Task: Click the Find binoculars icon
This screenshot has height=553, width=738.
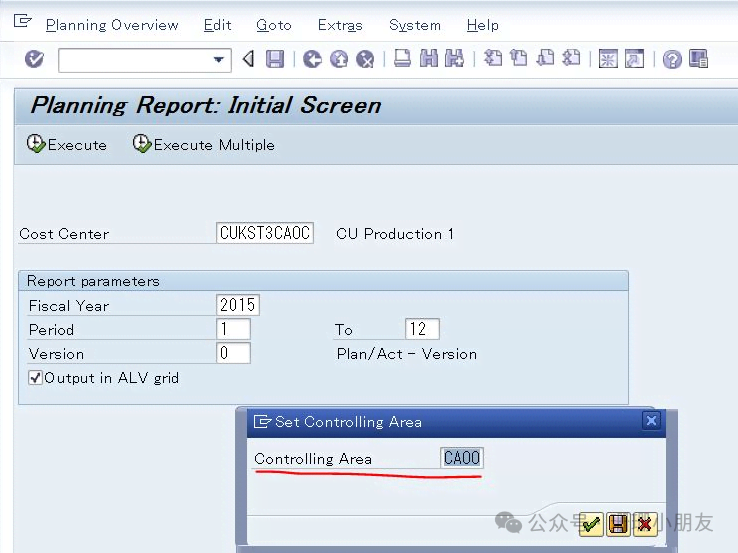Action: 428,60
